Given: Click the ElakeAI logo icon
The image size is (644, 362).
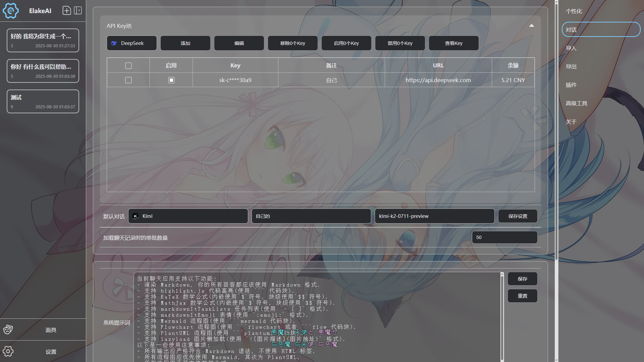Looking at the screenshot, I should pos(11,11).
